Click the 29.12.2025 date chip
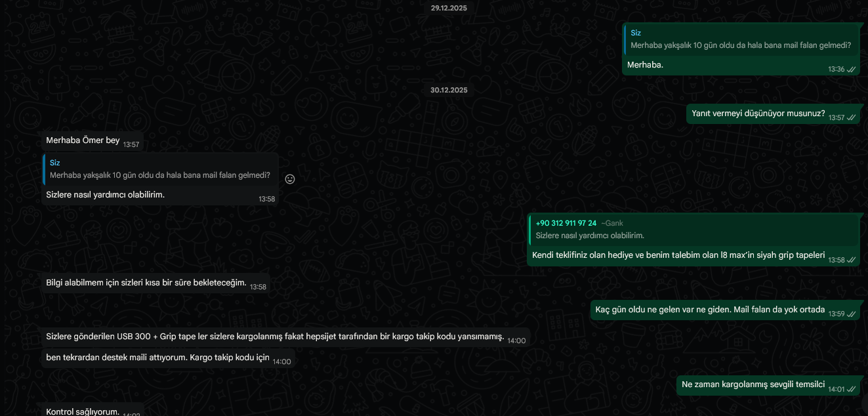 click(x=449, y=8)
